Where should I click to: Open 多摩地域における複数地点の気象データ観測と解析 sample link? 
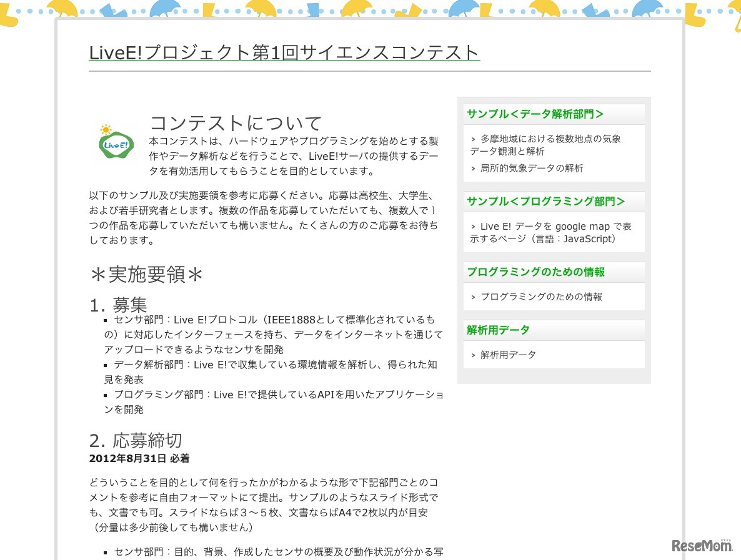click(546, 145)
